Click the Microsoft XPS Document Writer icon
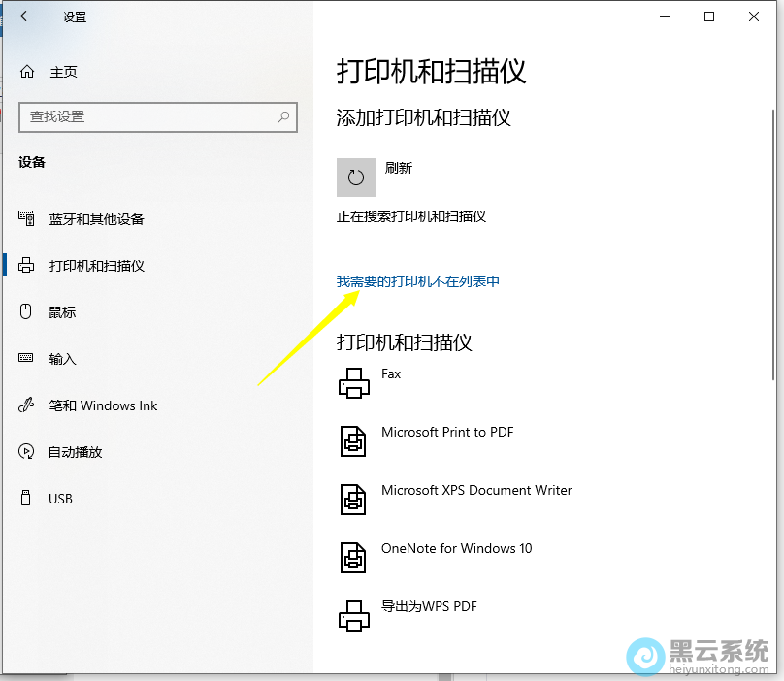 (x=354, y=500)
